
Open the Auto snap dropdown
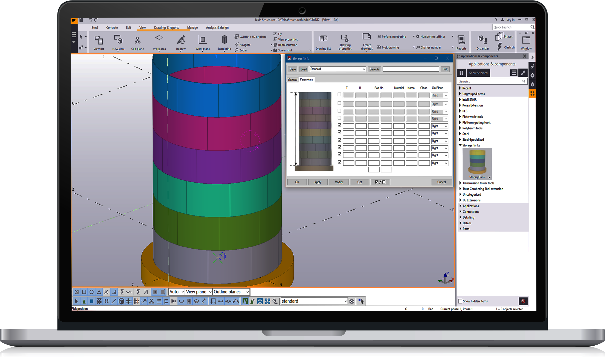(176, 292)
